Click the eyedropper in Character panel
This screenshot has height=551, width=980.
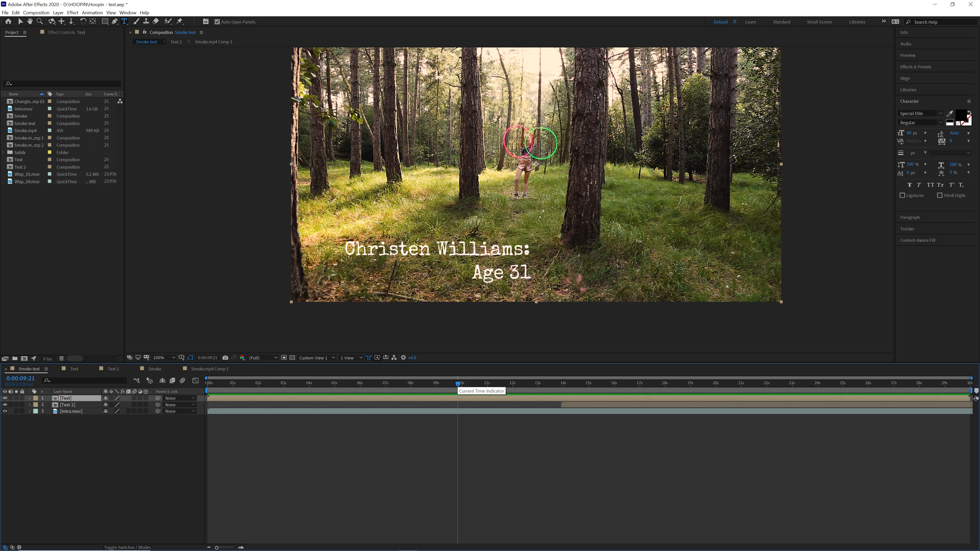pyautogui.click(x=950, y=113)
